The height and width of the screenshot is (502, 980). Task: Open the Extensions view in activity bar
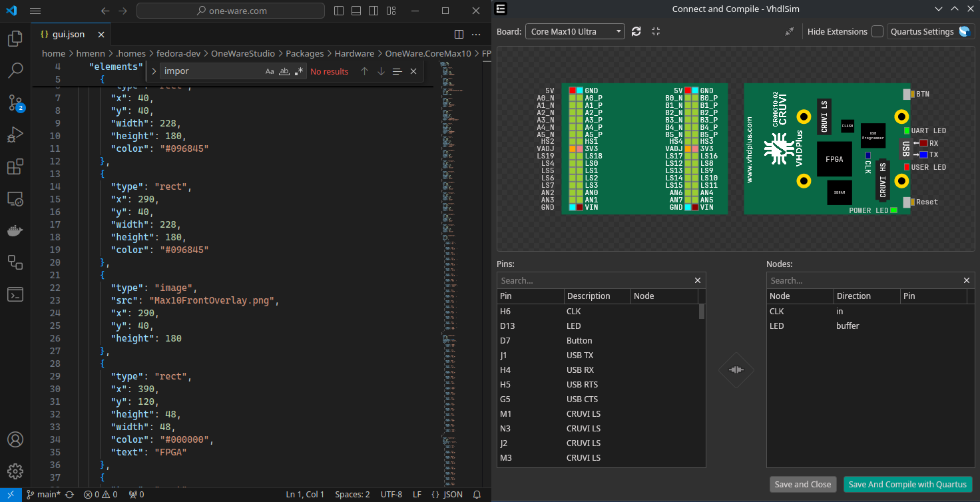pos(15,166)
